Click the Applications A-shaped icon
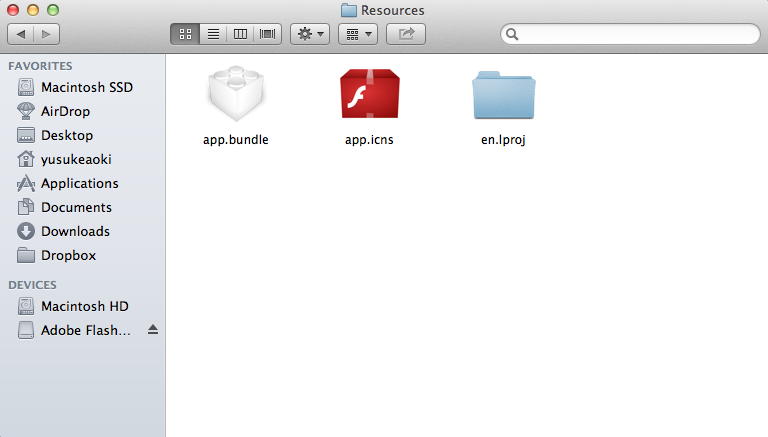This screenshot has height=437, width=768. (x=26, y=183)
